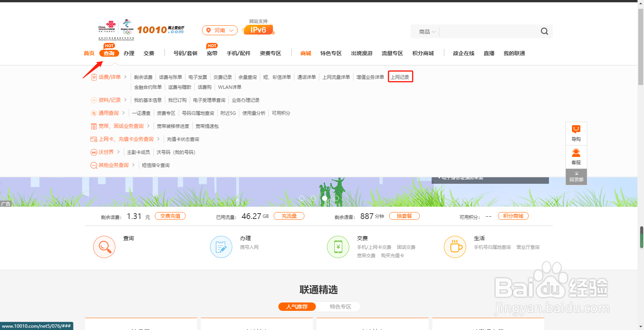Click the 其他业务查询 chat icon
Screen dimensions: 644x330
point(94,165)
